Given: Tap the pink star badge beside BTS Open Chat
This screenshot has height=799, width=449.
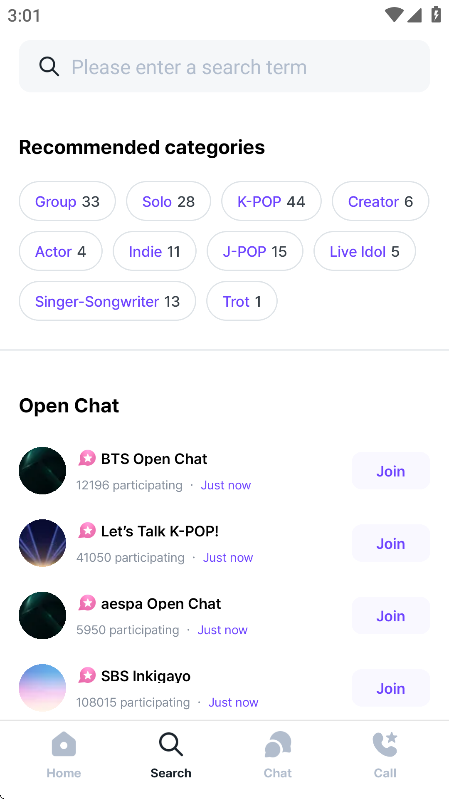Looking at the screenshot, I should click(x=87, y=458).
